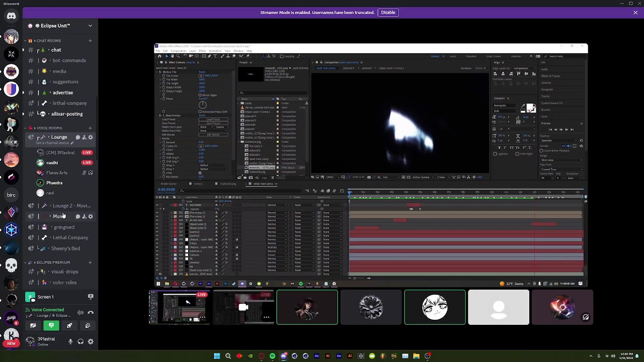Select caulki's live stream thumbnail
The height and width of the screenshot is (362, 644).
point(244,307)
